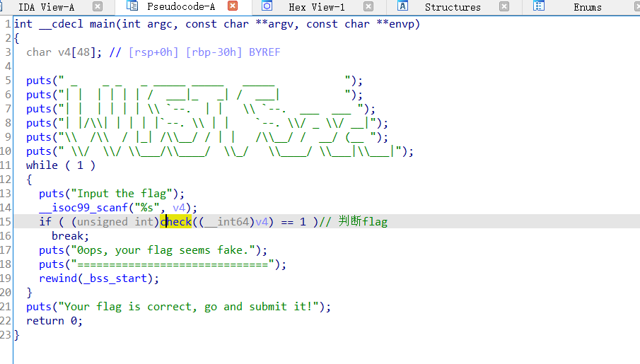The height and width of the screenshot is (364, 640).
Task: Click the while ( 1 ) statement
Action: (x=60, y=165)
